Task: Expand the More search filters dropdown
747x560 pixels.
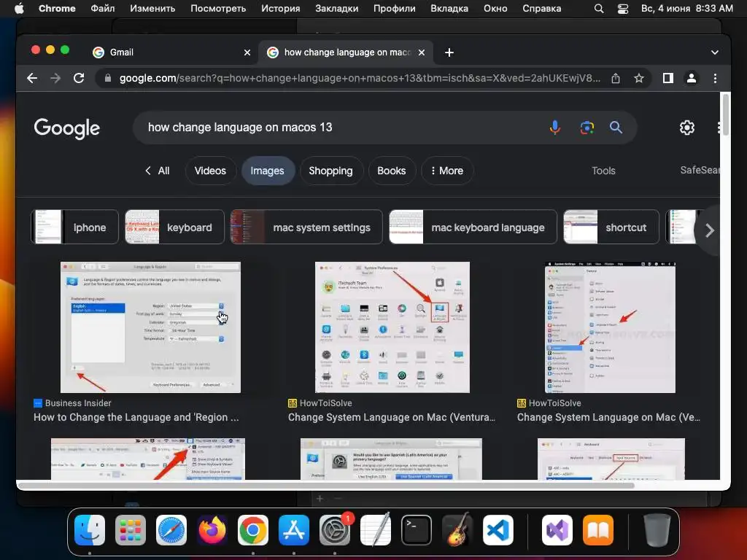Action: pyautogui.click(x=447, y=171)
